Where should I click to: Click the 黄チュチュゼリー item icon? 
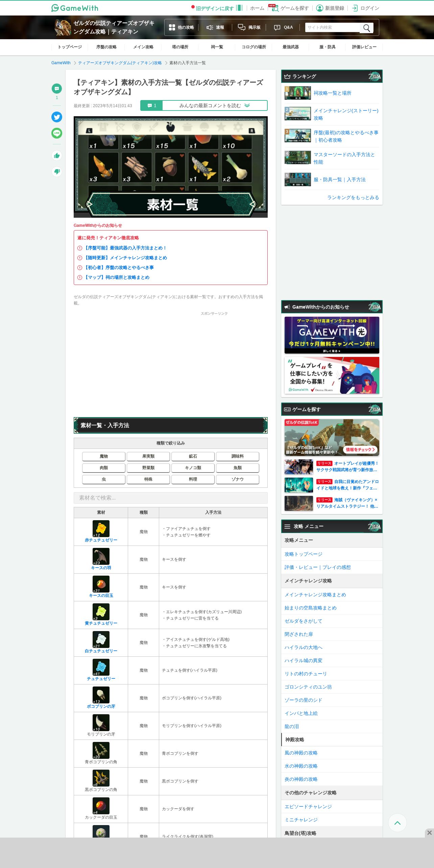point(101,612)
